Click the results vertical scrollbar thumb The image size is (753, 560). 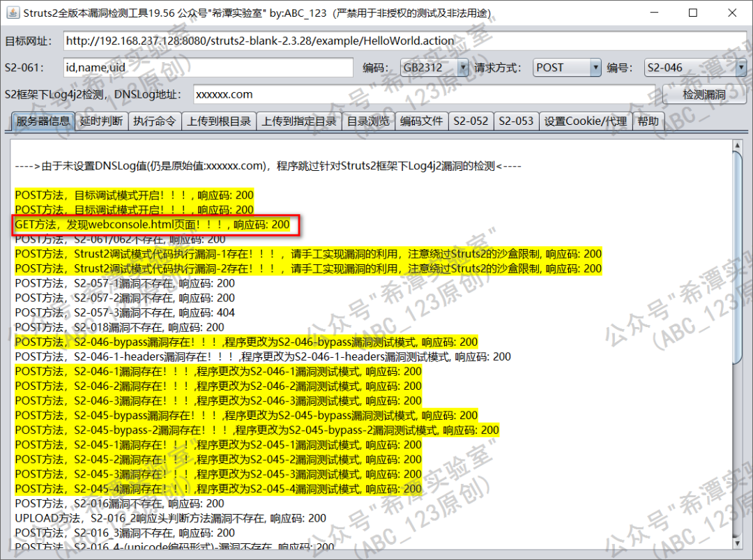(737, 257)
